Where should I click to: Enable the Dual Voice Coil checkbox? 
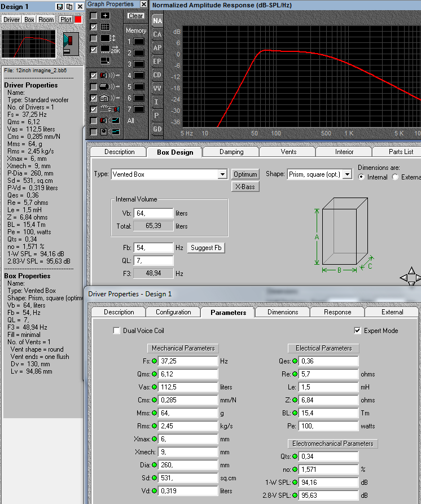coord(117,331)
